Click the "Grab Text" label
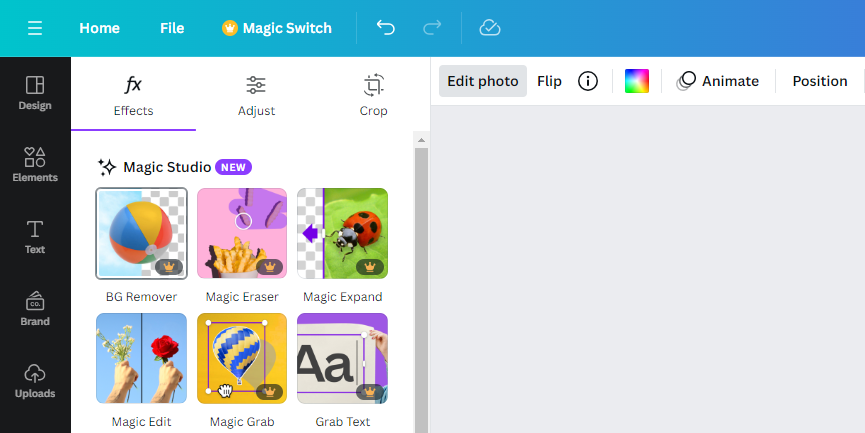The image size is (865, 433). (x=343, y=422)
